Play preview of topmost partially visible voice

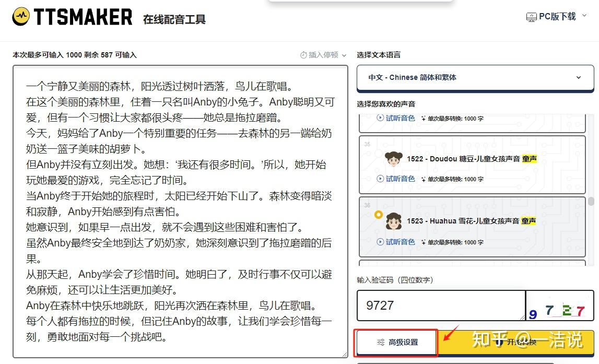pyautogui.click(x=396, y=118)
